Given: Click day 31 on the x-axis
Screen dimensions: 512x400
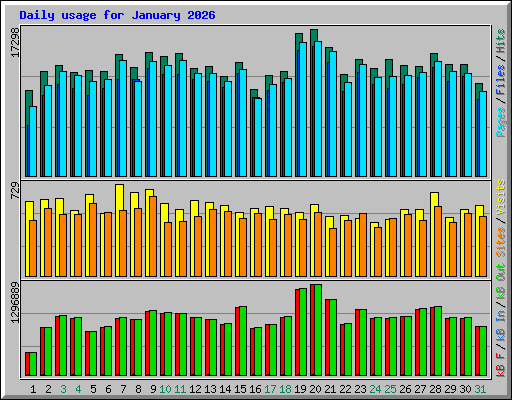Looking at the screenshot, I should 480,389.
